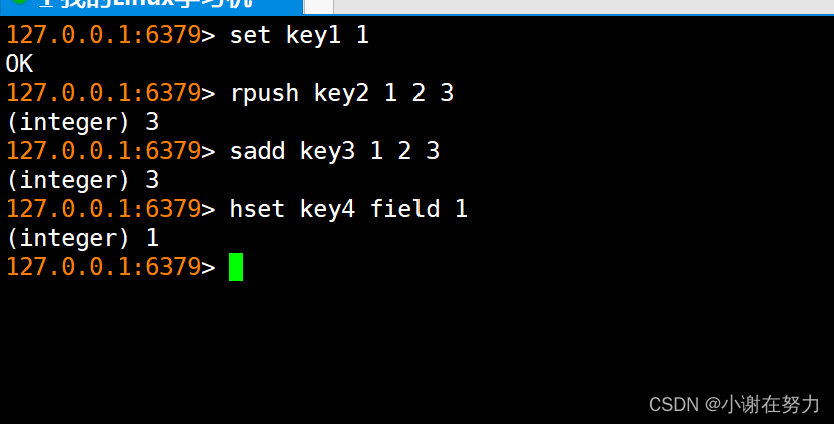Place cursor at the green terminal cursor block

[x=236, y=267]
